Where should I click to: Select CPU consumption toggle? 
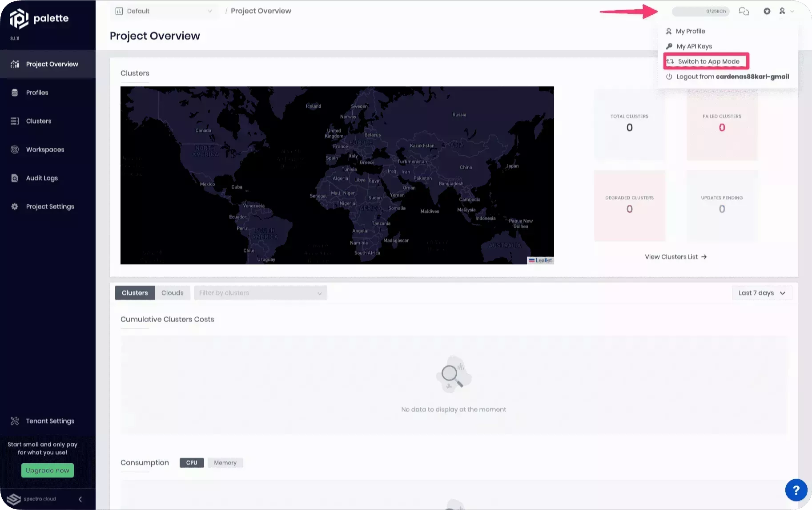click(191, 462)
